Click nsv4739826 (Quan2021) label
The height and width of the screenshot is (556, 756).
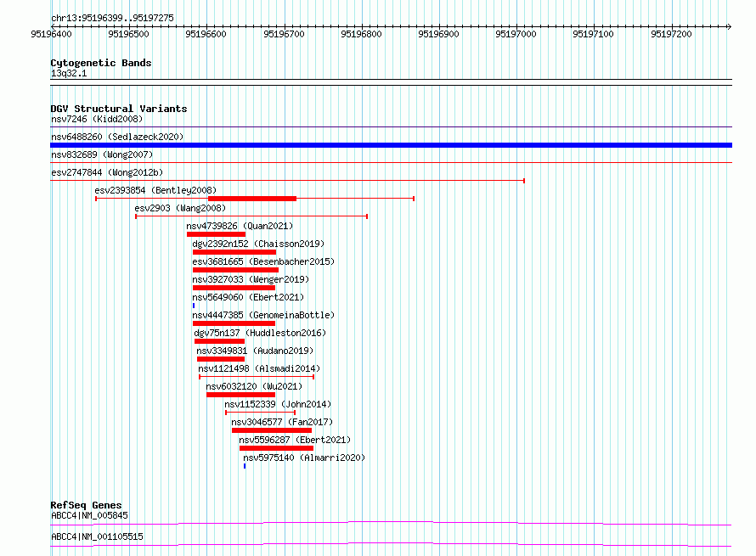(x=240, y=226)
